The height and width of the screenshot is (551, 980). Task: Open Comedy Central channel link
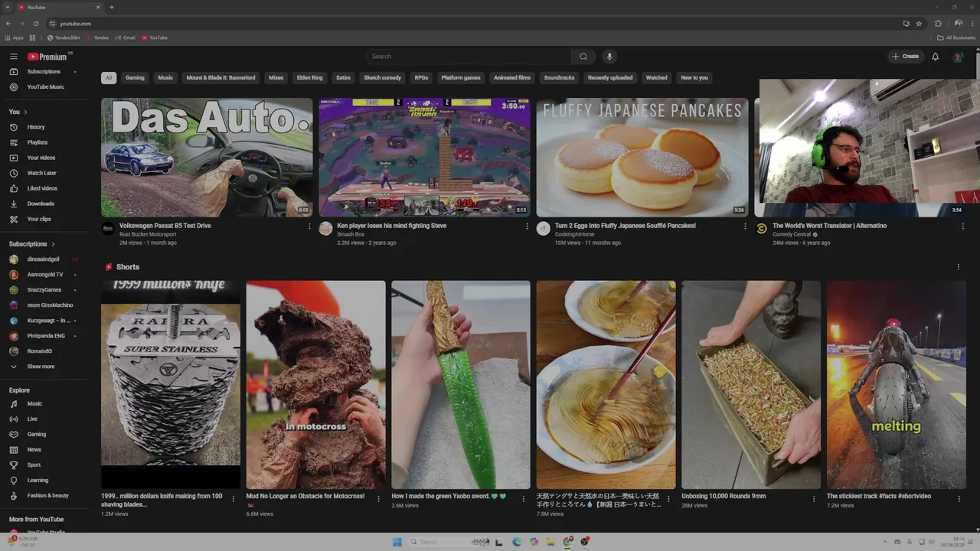[x=792, y=234]
